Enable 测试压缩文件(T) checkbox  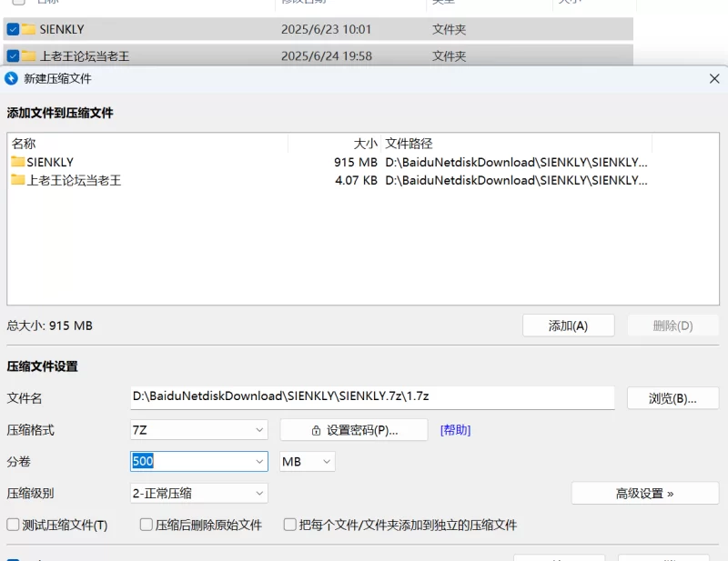click(13, 525)
